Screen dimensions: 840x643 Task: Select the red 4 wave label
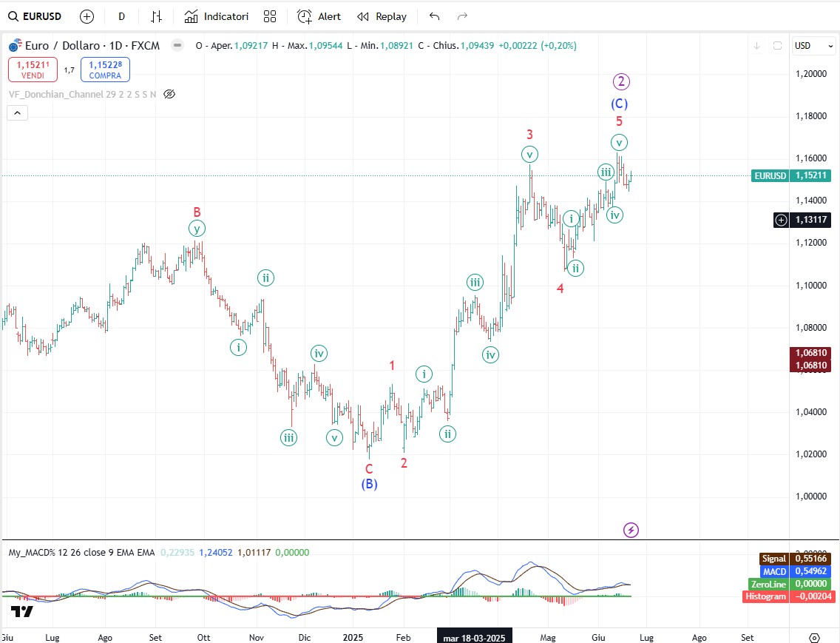pos(560,289)
